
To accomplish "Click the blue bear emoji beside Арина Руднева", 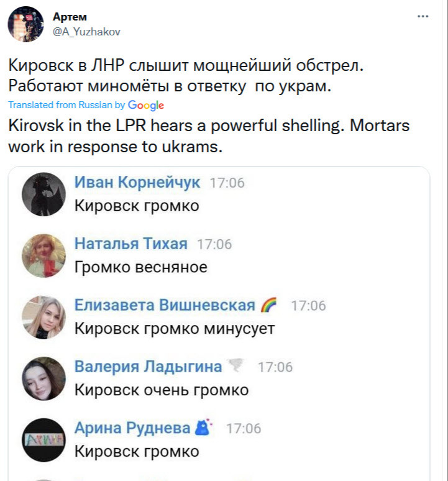I will coord(204,428).
